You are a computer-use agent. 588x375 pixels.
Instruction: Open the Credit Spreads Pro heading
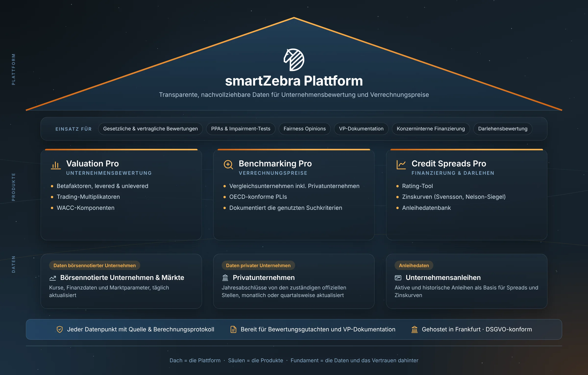click(449, 163)
